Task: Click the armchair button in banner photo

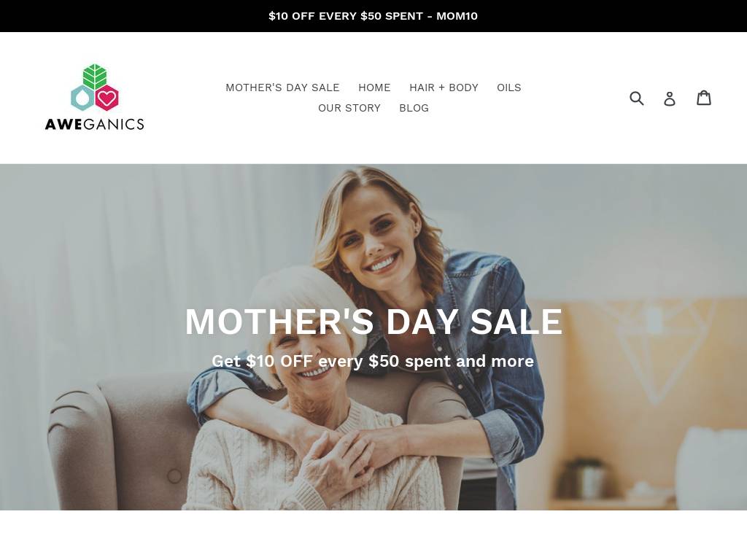Action: click(174, 475)
